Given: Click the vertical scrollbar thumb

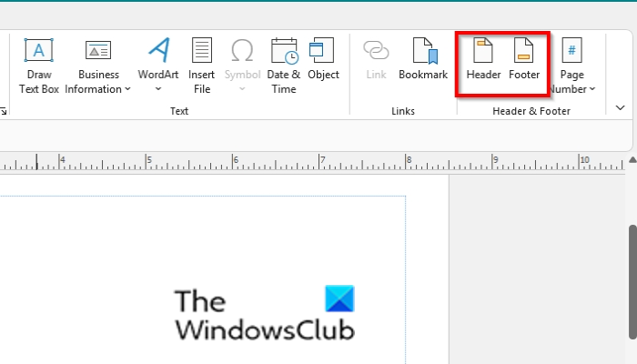Looking at the screenshot, I should pos(632,282).
